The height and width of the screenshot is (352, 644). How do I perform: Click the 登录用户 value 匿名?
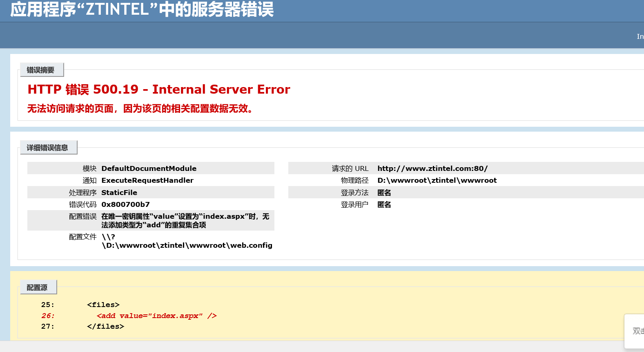[384, 204]
